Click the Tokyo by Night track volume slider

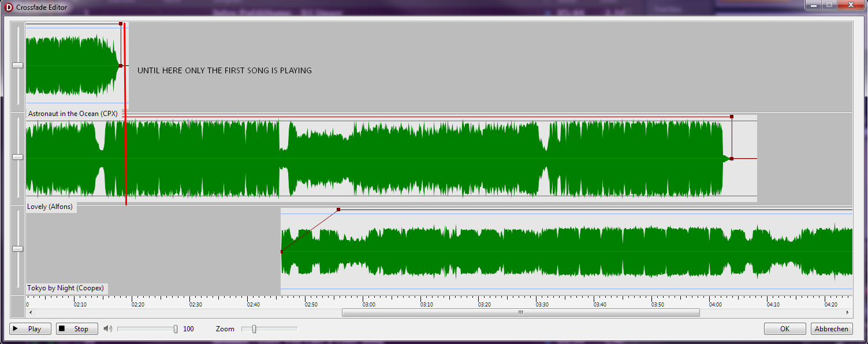tap(18, 249)
